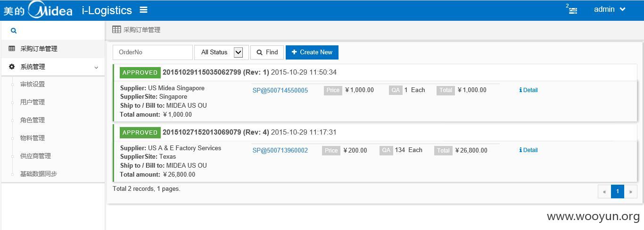Click the Price label for ¥200.00 item
This screenshot has width=644, height=230.
coord(331,150)
